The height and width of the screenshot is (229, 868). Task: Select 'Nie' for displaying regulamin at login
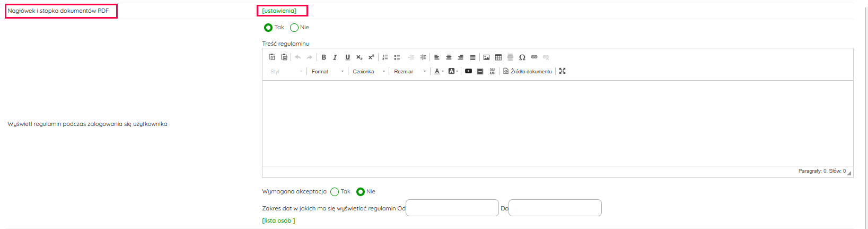click(294, 28)
